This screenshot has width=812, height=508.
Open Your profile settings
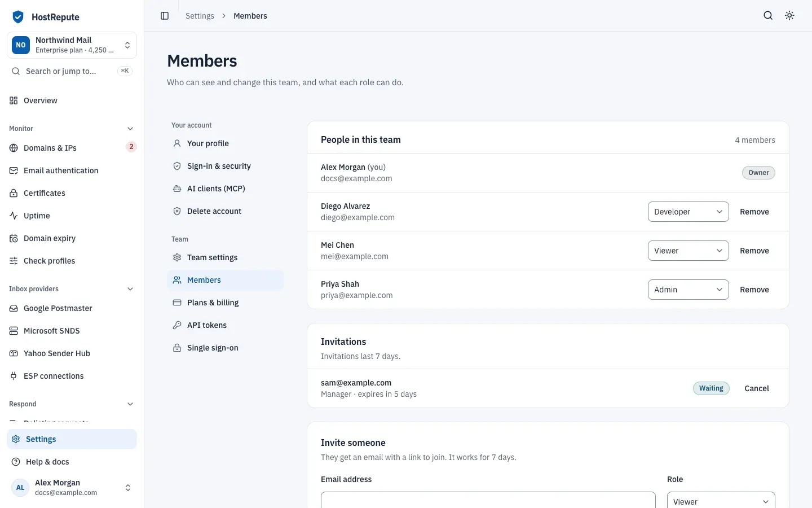[225, 143]
